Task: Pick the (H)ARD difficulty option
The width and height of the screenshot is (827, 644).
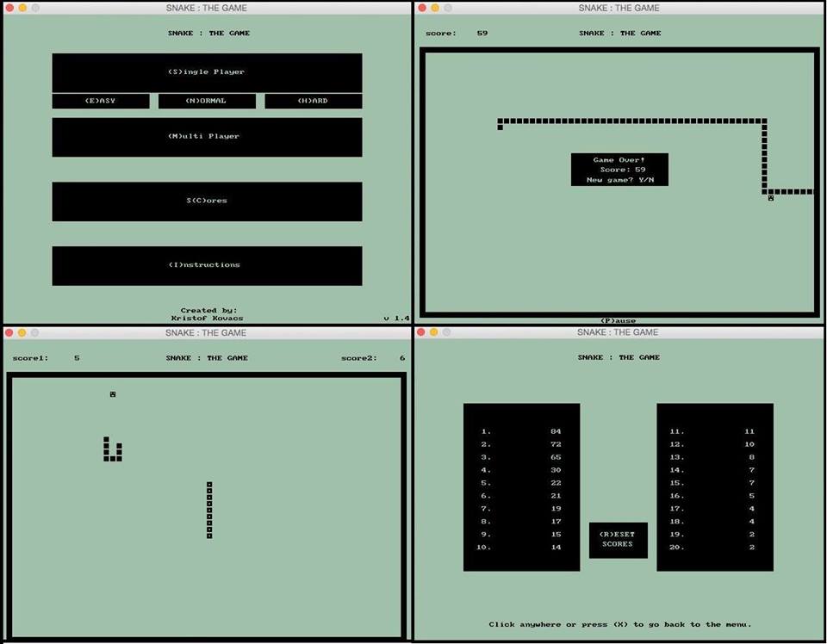Action: (x=313, y=101)
